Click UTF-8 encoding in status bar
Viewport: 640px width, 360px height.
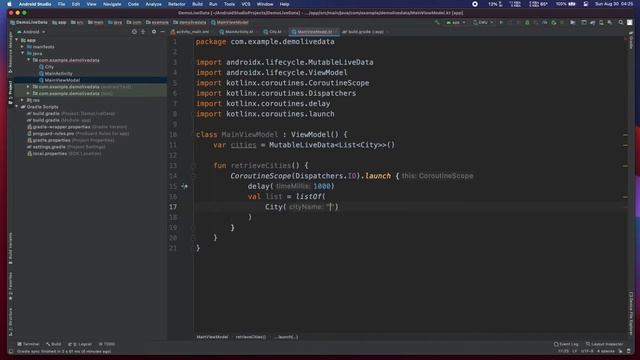tap(587, 351)
